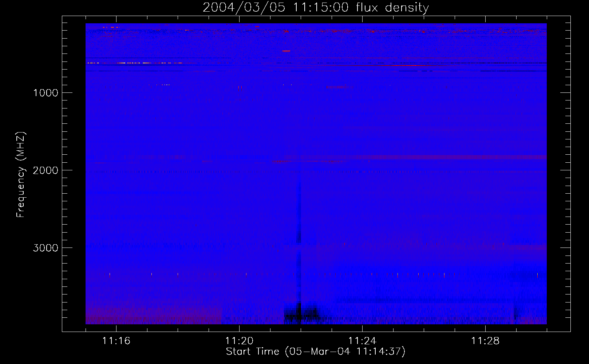Click the 11:24 time tick label
The image size is (589, 364).
[362, 341]
